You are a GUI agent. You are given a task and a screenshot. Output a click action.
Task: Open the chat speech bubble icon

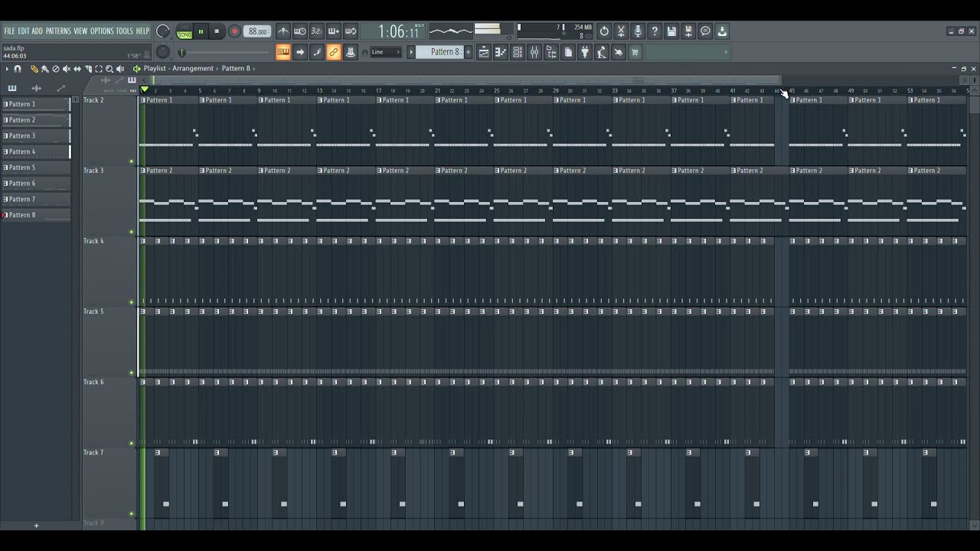(705, 31)
